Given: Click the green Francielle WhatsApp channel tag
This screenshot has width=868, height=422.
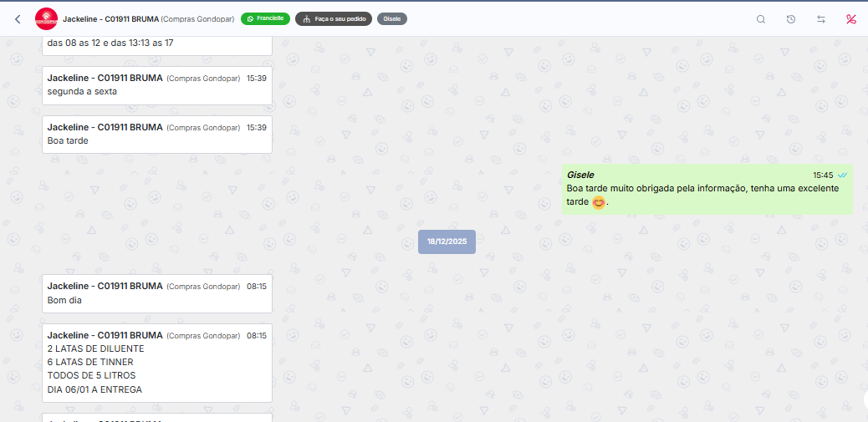Looking at the screenshot, I should pyautogui.click(x=264, y=18).
